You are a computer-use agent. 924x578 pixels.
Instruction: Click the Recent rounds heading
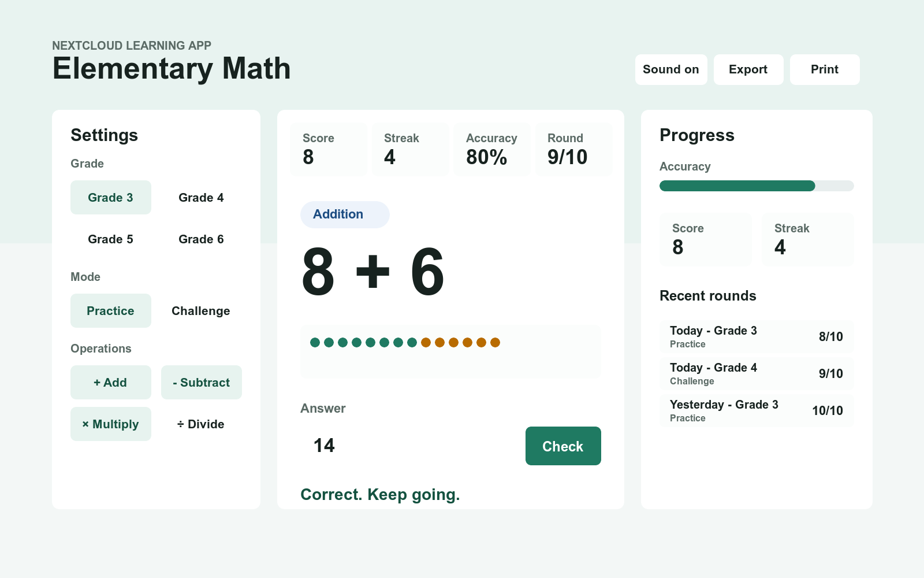pos(708,296)
